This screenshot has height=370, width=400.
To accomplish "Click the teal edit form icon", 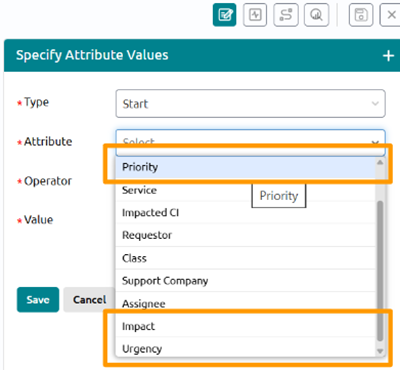I will click(225, 15).
